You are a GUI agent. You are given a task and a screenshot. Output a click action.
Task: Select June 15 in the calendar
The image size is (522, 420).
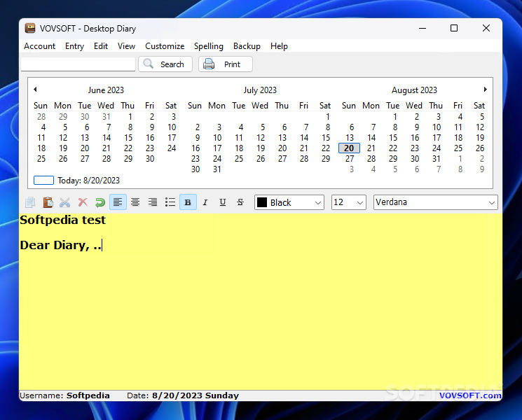[128, 138]
